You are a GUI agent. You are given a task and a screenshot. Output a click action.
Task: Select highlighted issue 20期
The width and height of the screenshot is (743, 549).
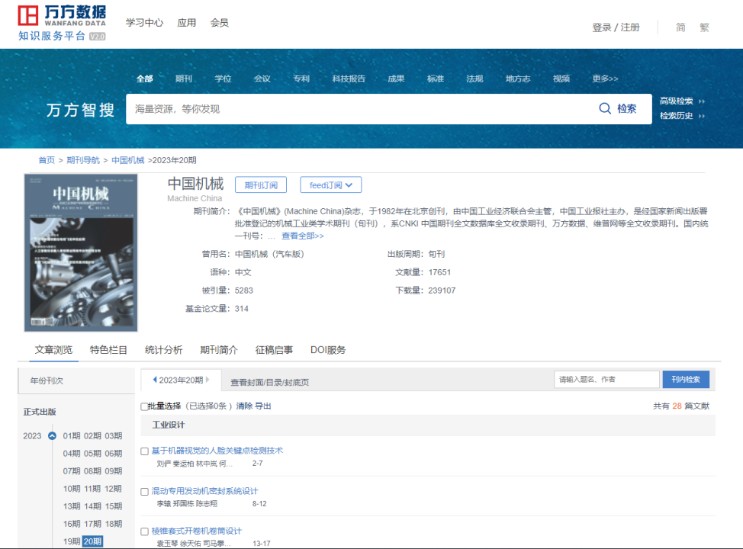(x=92, y=541)
